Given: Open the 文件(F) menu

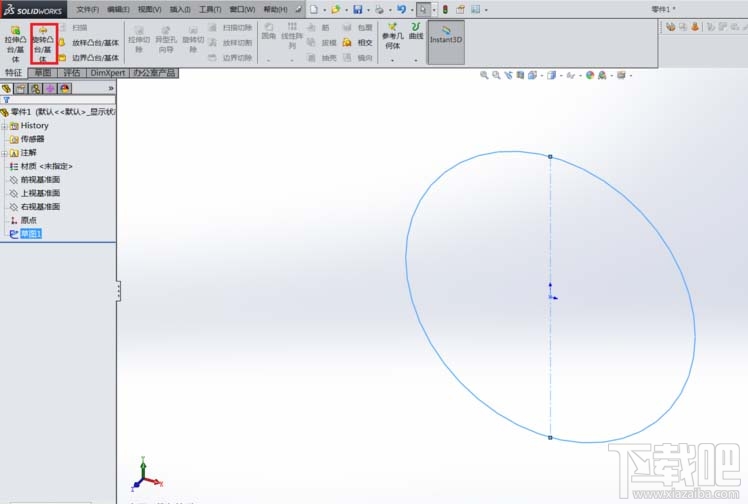Looking at the screenshot, I should click(88, 10).
